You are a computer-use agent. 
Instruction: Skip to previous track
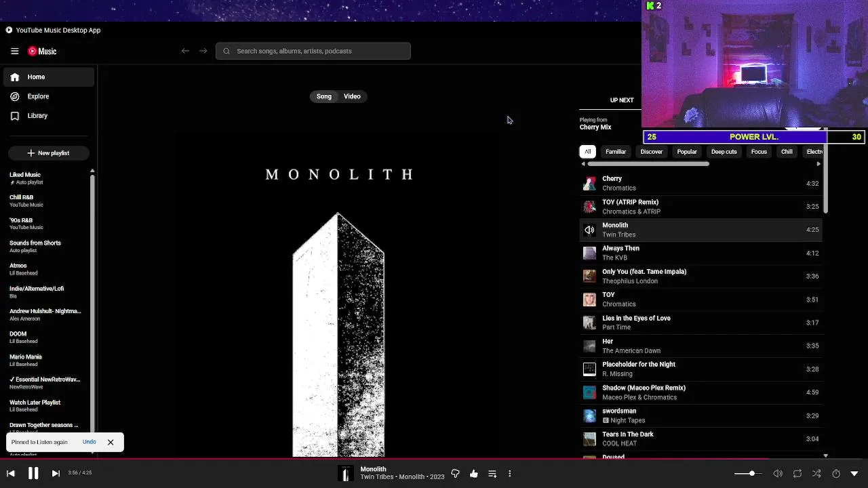coord(11,474)
